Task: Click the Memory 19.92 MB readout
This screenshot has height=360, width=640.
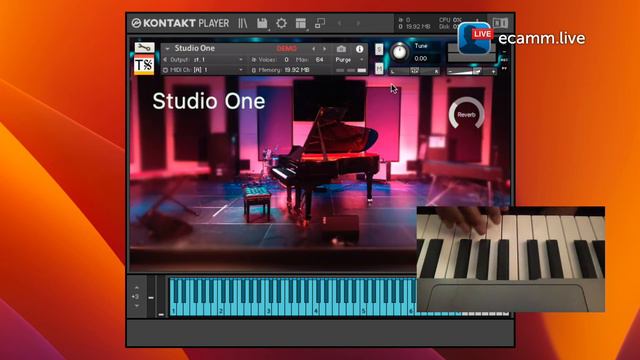Action: point(280,70)
